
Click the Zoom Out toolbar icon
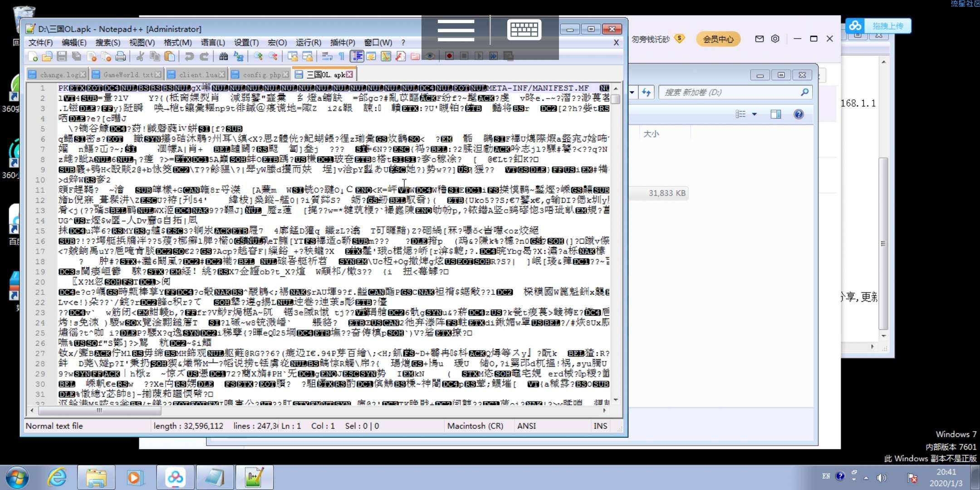(273, 56)
